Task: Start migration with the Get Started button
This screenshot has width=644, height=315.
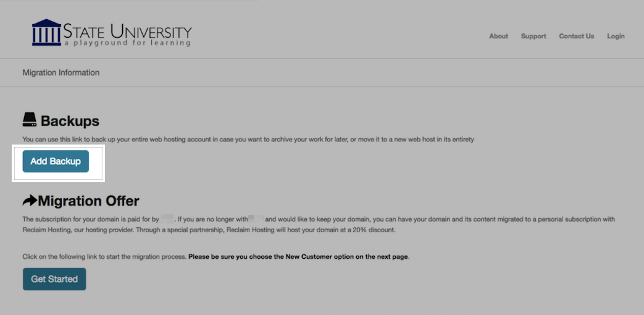Action: click(x=54, y=279)
